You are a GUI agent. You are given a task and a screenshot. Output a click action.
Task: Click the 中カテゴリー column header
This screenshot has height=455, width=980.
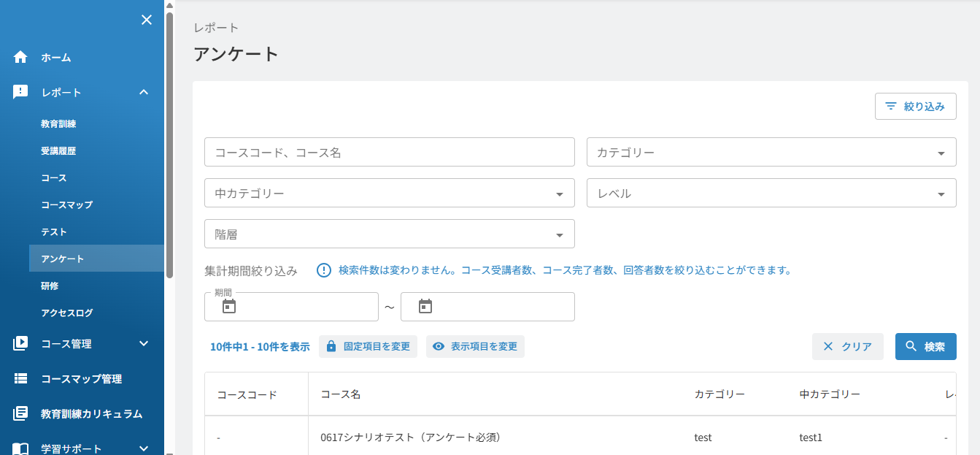(x=830, y=394)
